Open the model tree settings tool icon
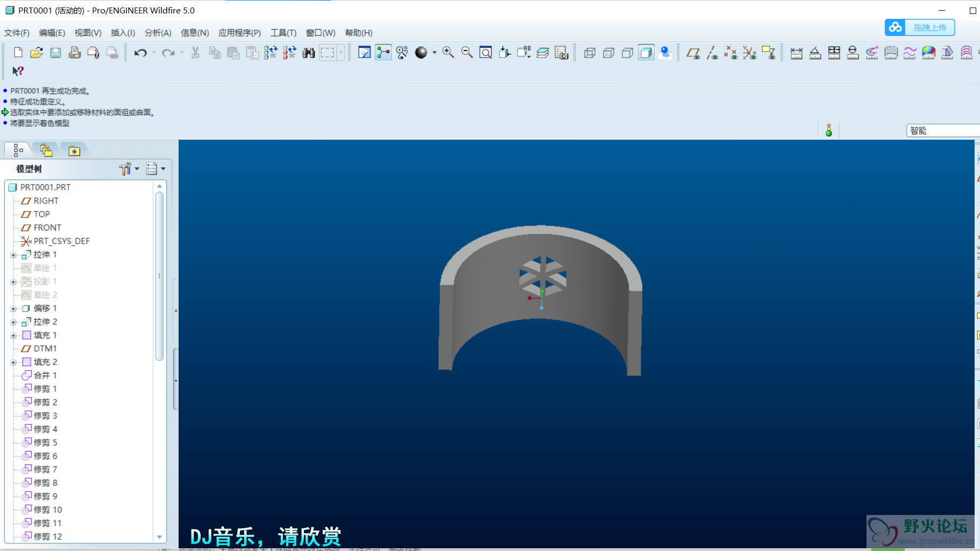Screen dimensions: 980x551 click(x=125, y=169)
